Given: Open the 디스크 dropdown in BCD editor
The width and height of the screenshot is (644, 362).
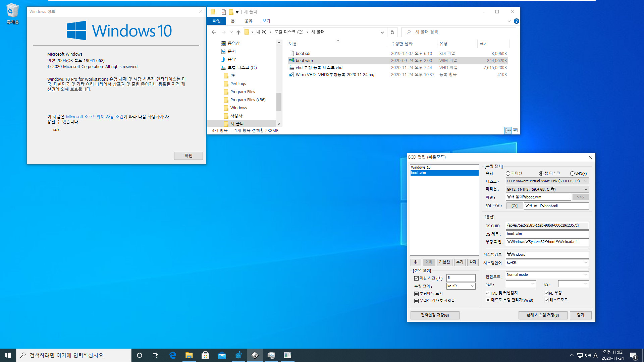Looking at the screenshot, I should pos(547,181).
